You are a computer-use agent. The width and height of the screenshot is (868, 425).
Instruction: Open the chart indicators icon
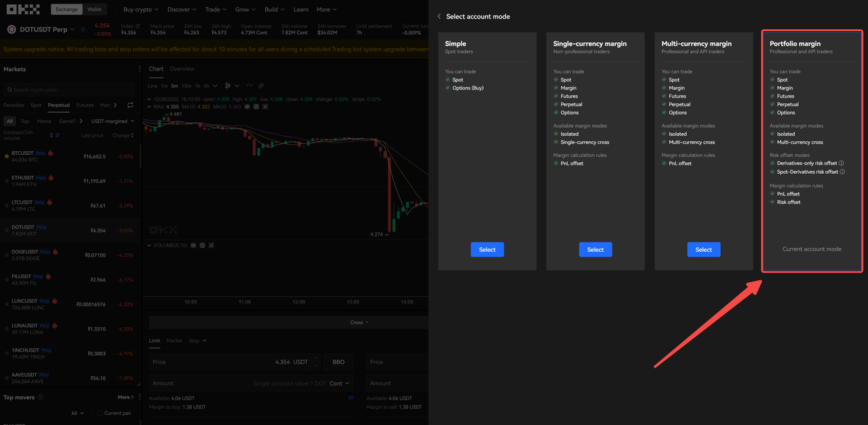[x=250, y=86]
